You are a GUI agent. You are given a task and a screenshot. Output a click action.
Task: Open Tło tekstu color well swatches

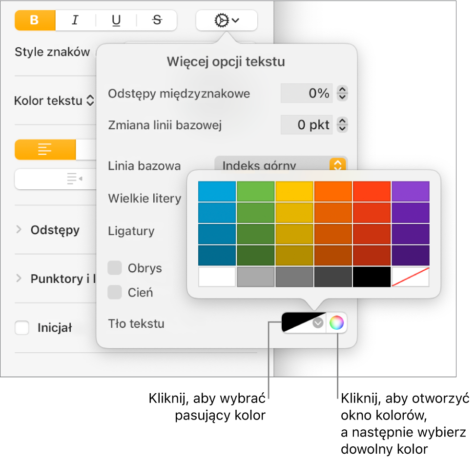point(304,322)
